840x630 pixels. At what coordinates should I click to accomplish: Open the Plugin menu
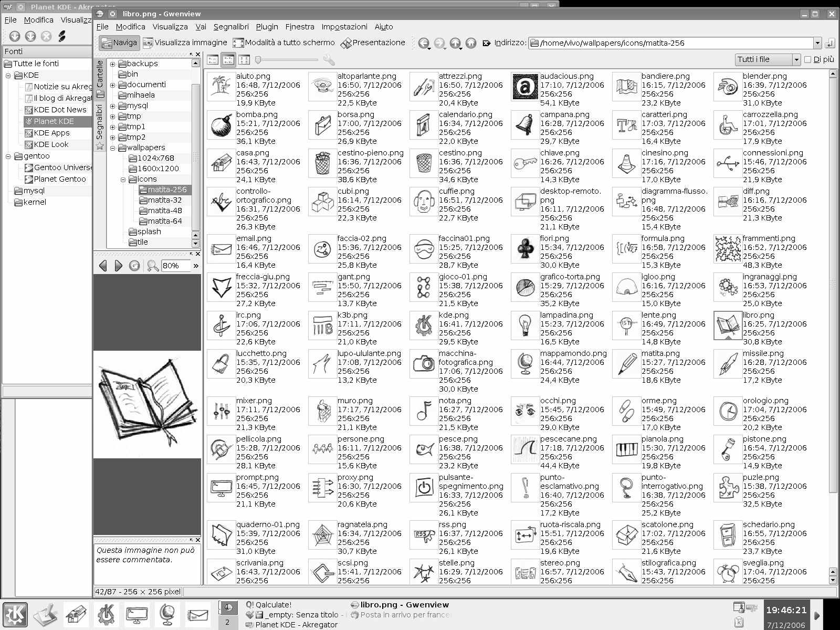(267, 27)
